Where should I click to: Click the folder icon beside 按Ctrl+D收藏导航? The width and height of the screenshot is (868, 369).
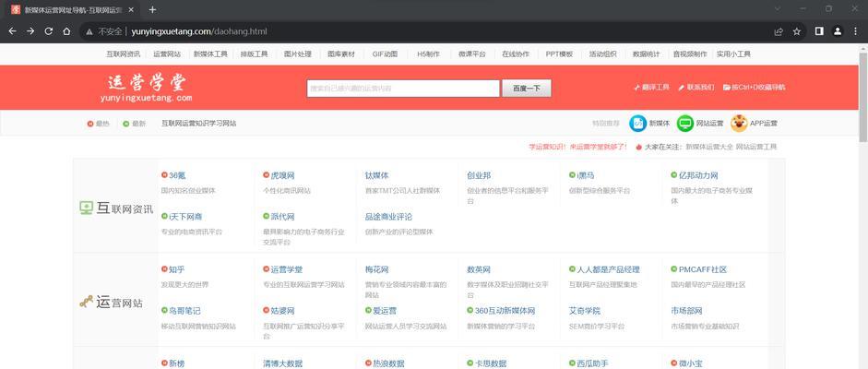coord(726,88)
